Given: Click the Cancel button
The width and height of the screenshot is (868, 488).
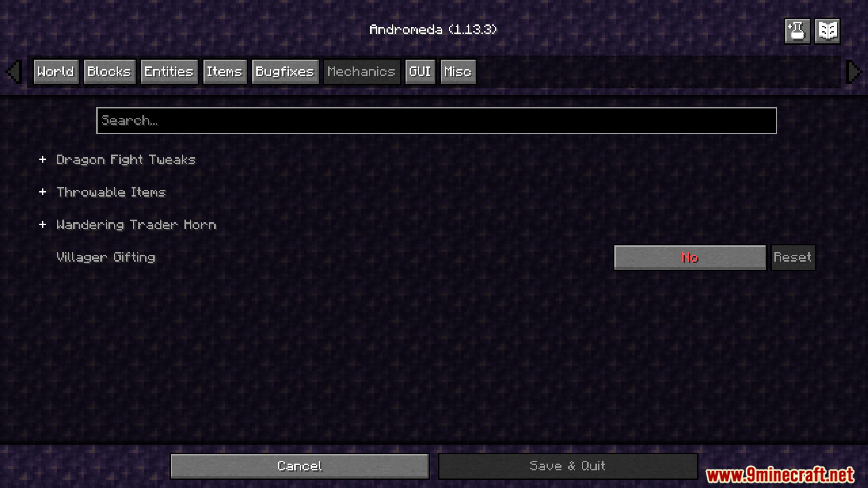Looking at the screenshot, I should pyautogui.click(x=300, y=465).
